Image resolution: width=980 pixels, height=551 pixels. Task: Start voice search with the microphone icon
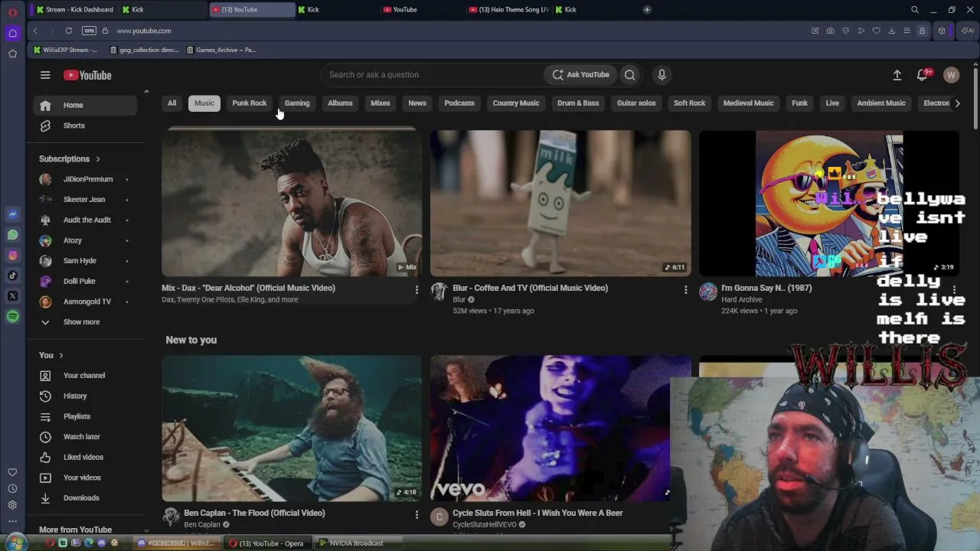pyautogui.click(x=661, y=74)
